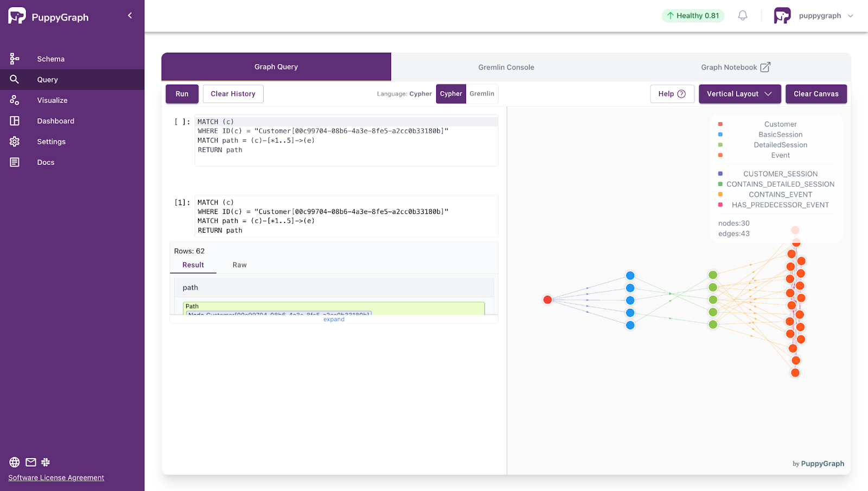Click the red Customer node in graph
The image size is (868, 491).
tap(547, 299)
